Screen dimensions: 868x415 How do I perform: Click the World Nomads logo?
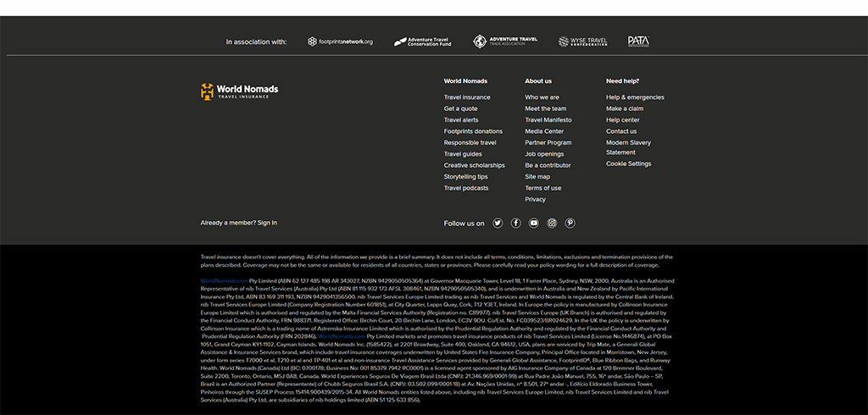[x=239, y=91]
